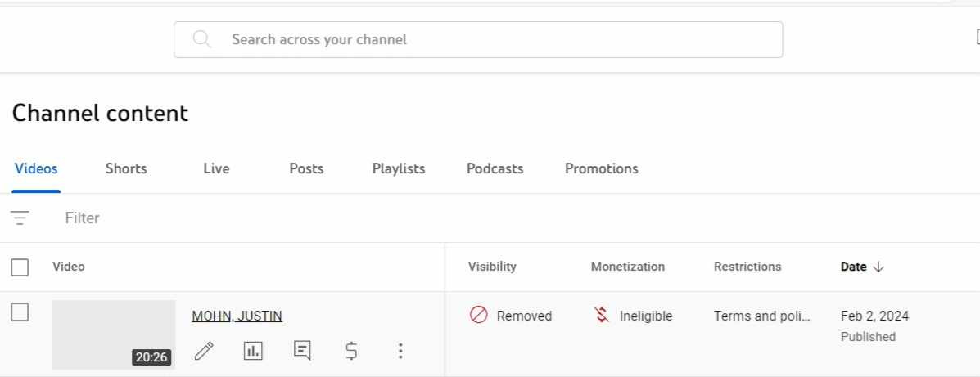980x377 pixels.
Task: Open the MOHN, JUSTIN video thumbnail
Action: click(x=114, y=335)
